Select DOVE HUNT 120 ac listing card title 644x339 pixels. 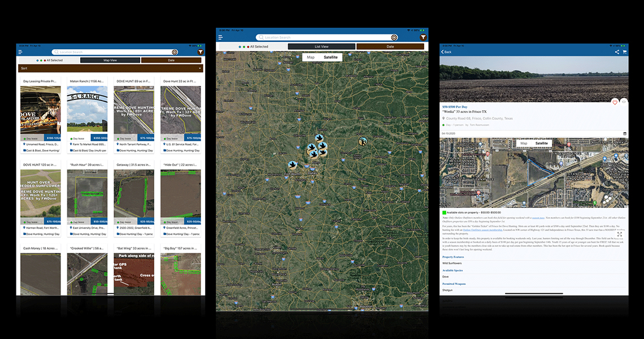(x=40, y=165)
